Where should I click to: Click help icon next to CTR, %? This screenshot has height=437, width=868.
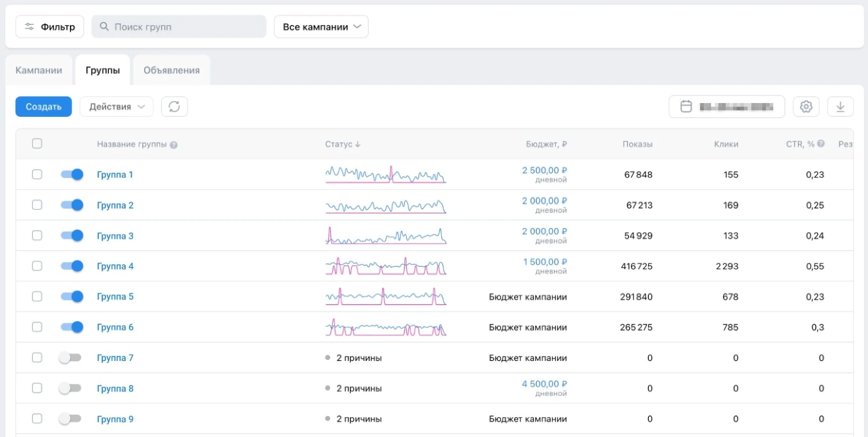click(x=821, y=144)
